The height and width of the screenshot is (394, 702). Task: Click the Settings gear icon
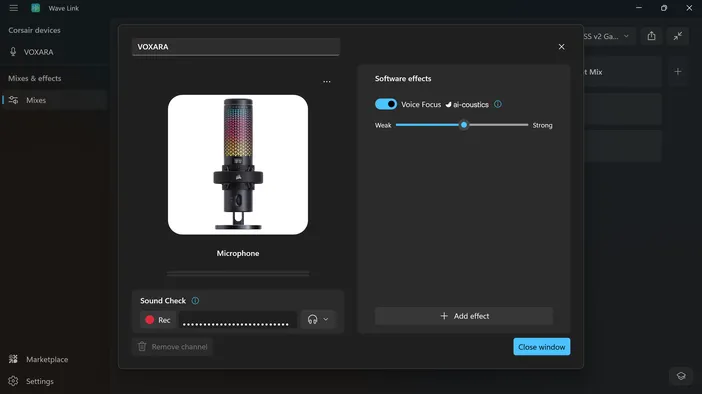pyautogui.click(x=13, y=381)
